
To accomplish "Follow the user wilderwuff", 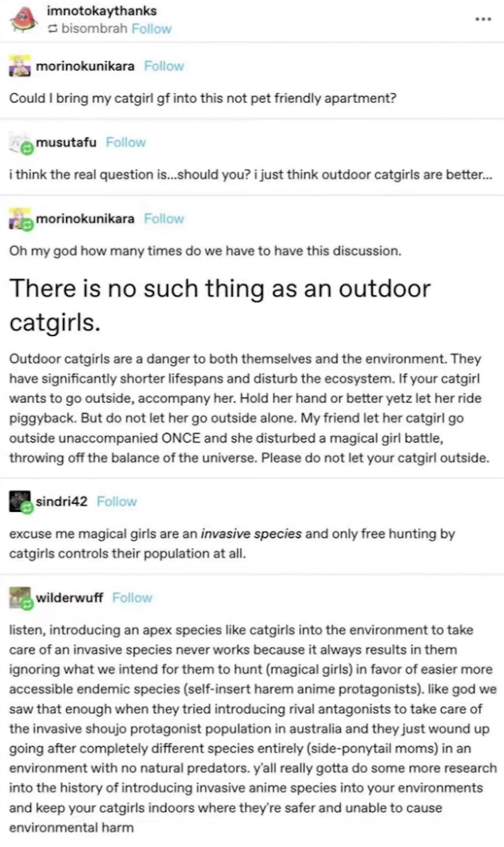I will [132, 597].
